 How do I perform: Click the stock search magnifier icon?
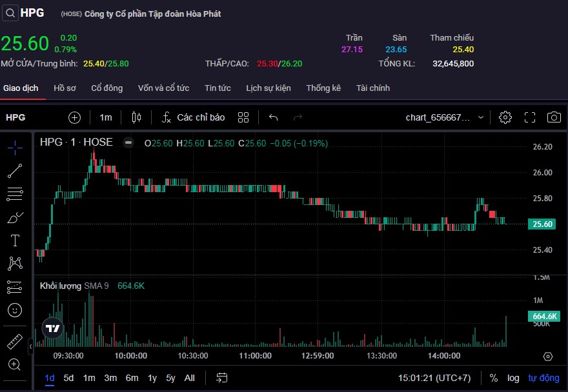pyautogui.click(x=10, y=14)
